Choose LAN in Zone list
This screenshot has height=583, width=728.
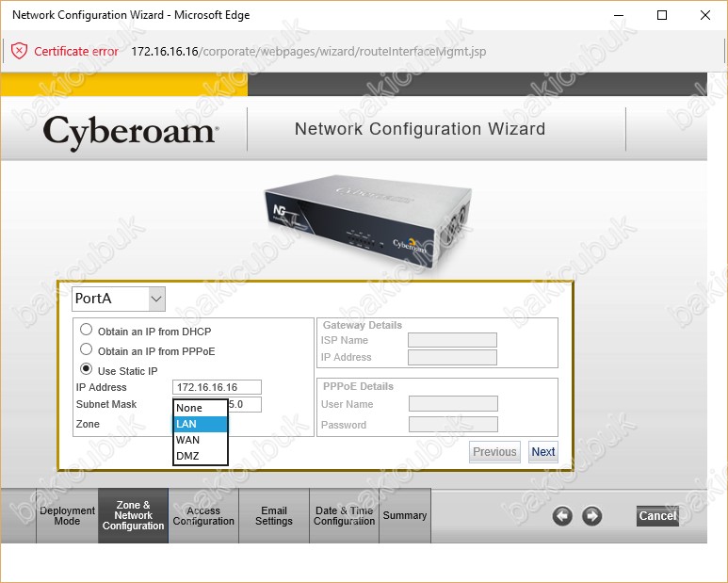200,424
